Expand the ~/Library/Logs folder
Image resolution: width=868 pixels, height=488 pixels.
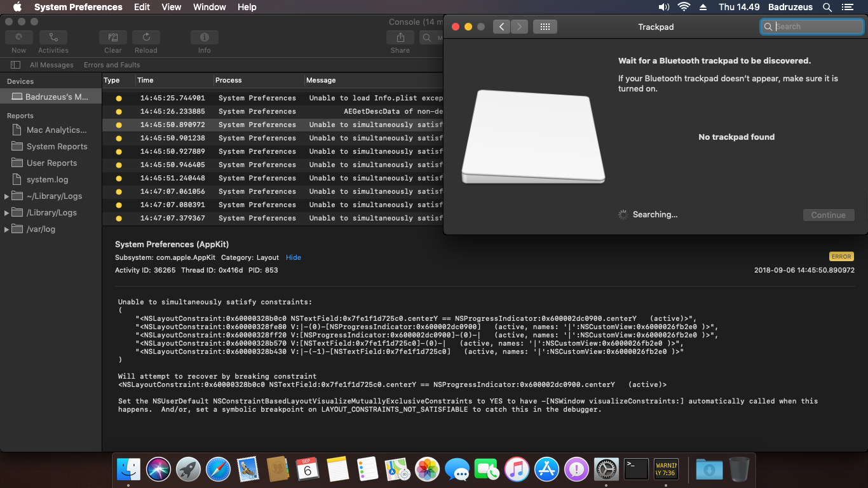point(6,196)
